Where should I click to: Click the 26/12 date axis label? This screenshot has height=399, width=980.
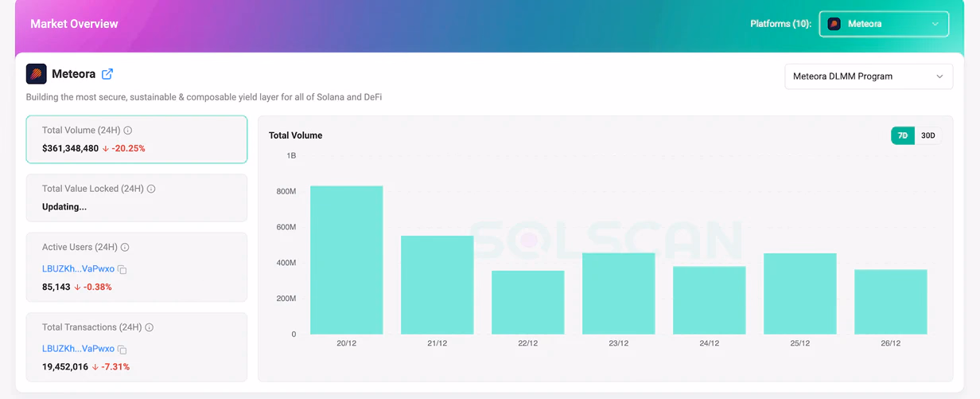891,343
